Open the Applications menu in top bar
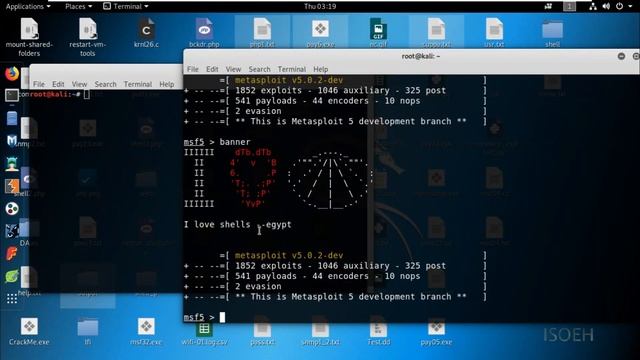Image resolution: width=640 pixels, height=360 pixels. [x=28, y=6]
